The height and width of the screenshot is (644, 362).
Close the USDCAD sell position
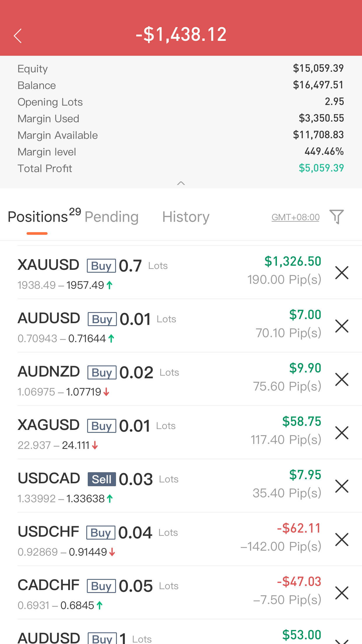pos(342,486)
